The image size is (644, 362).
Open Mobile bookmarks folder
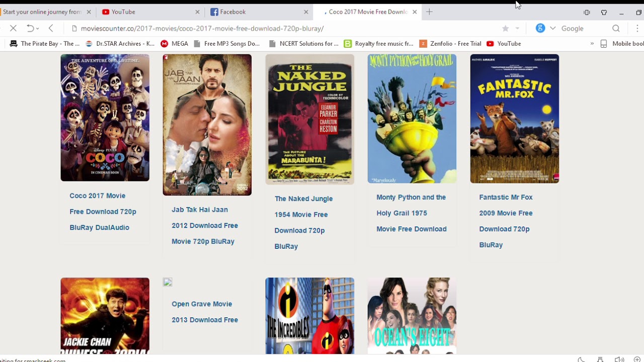coord(622,44)
